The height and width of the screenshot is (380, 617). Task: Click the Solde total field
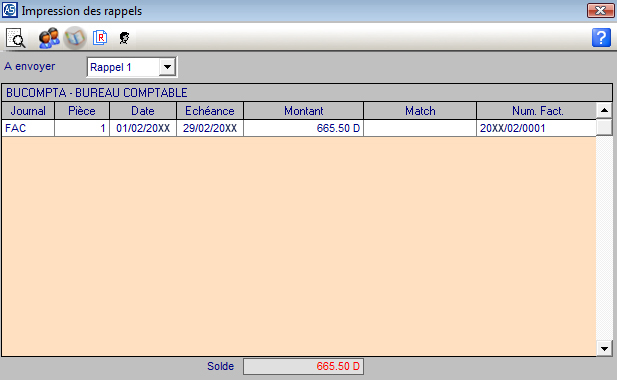pyautogui.click(x=303, y=366)
